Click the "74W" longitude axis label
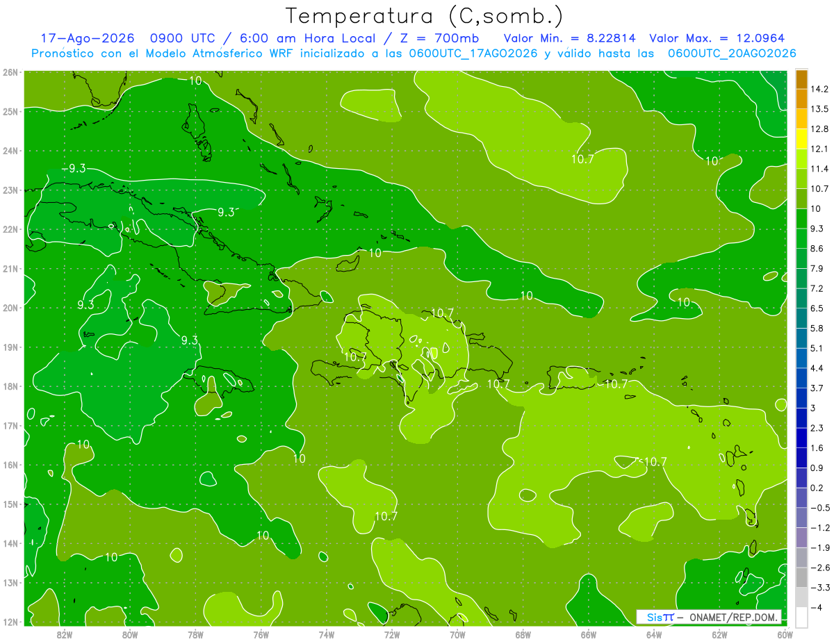 click(327, 634)
